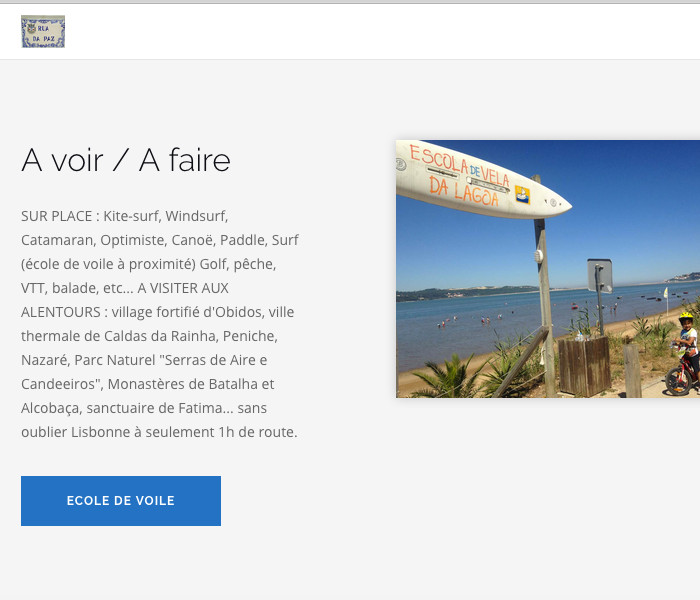Click the ECOLE DE VOILE button

click(x=121, y=501)
